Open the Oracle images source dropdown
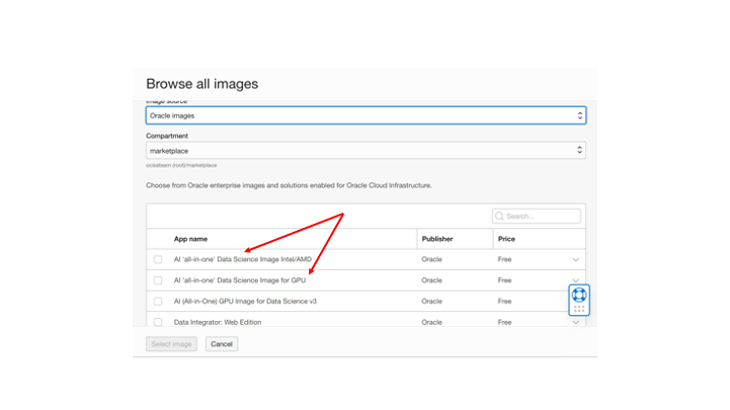 coord(366,115)
